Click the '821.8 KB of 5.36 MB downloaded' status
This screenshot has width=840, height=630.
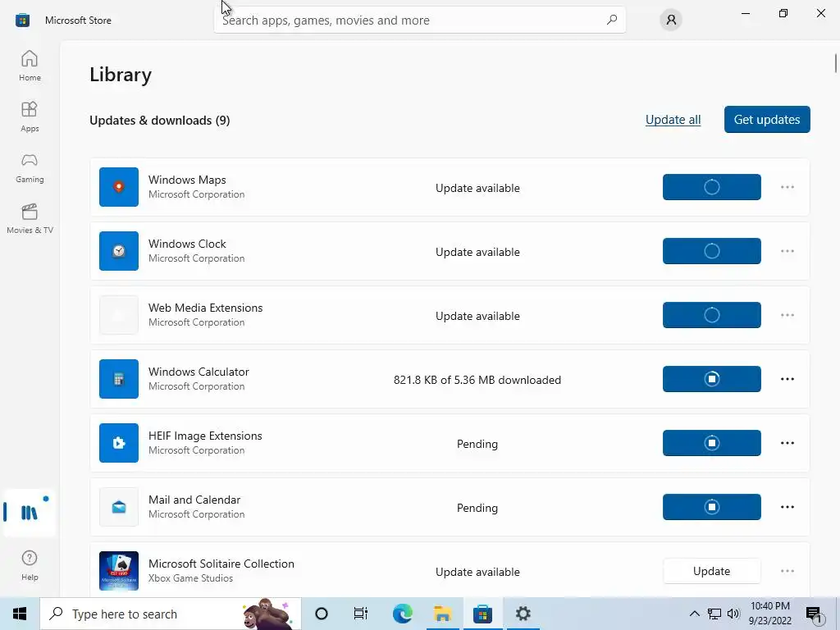pos(477,380)
